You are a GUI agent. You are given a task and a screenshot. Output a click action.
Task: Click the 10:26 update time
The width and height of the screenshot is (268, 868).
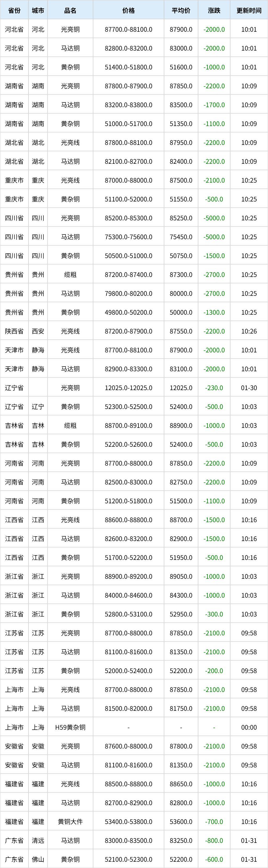tap(249, 331)
